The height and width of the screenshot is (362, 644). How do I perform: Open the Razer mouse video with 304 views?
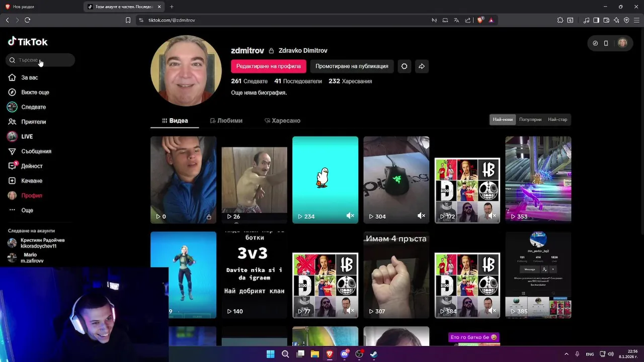pos(396,180)
